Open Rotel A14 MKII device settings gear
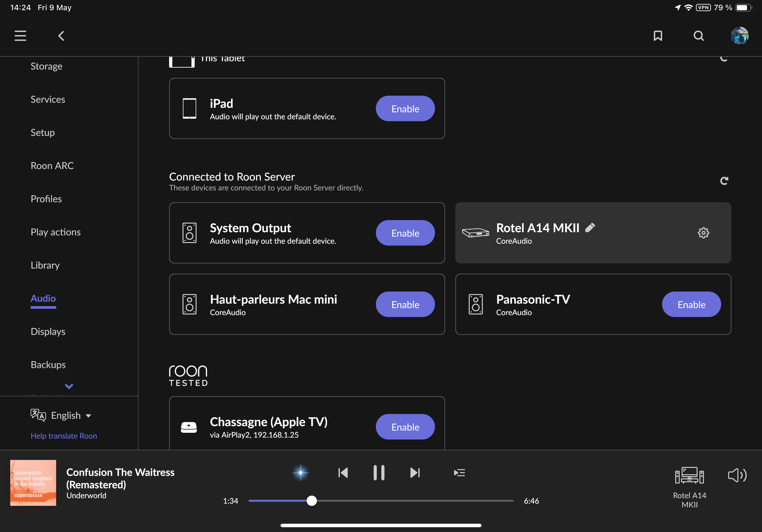762x532 pixels. coord(703,233)
